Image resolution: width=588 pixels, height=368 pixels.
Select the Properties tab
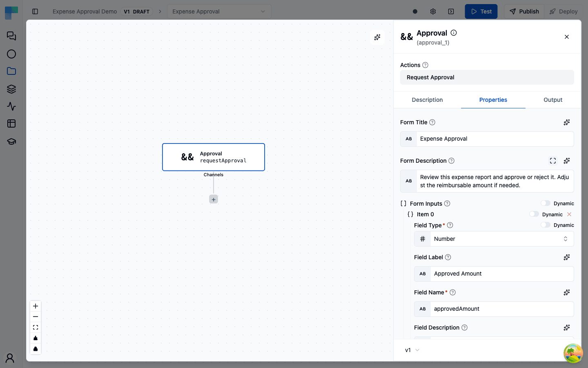tap(493, 100)
